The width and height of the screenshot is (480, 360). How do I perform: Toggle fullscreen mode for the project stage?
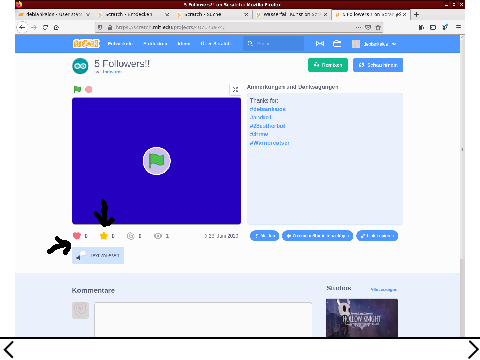point(235,89)
